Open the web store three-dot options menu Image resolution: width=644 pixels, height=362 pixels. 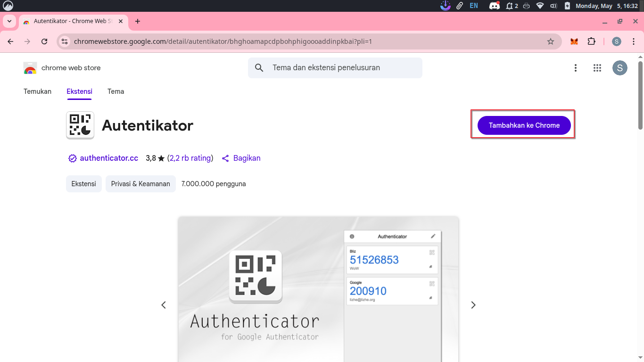[x=575, y=68]
